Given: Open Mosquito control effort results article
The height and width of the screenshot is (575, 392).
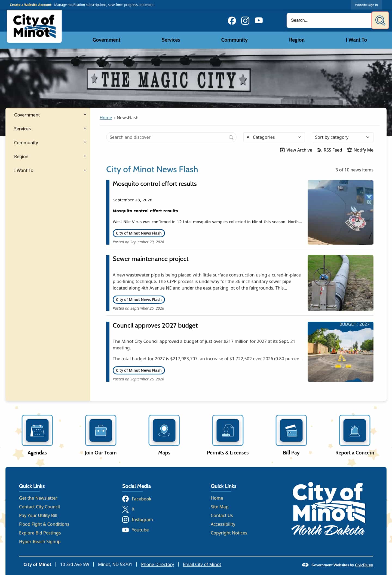Looking at the screenshot, I should coord(155,184).
